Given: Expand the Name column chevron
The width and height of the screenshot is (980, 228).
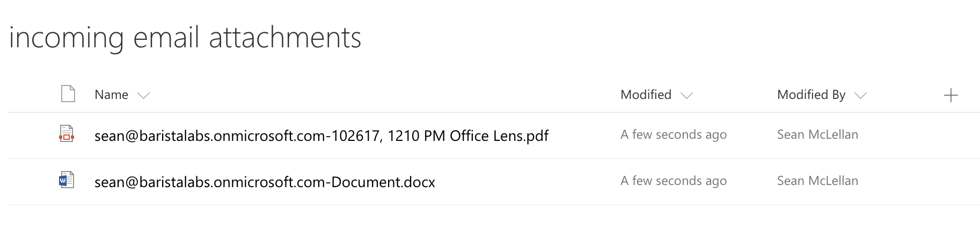Looking at the screenshot, I should [x=143, y=96].
